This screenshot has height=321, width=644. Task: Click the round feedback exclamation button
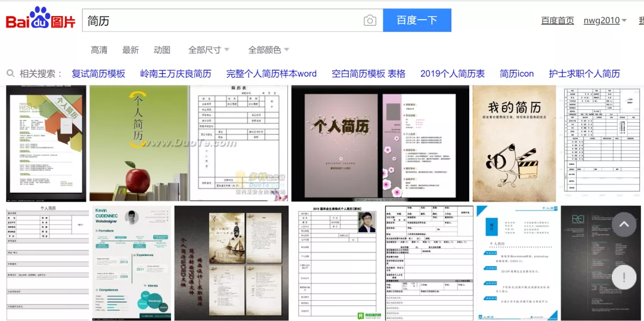624,277
